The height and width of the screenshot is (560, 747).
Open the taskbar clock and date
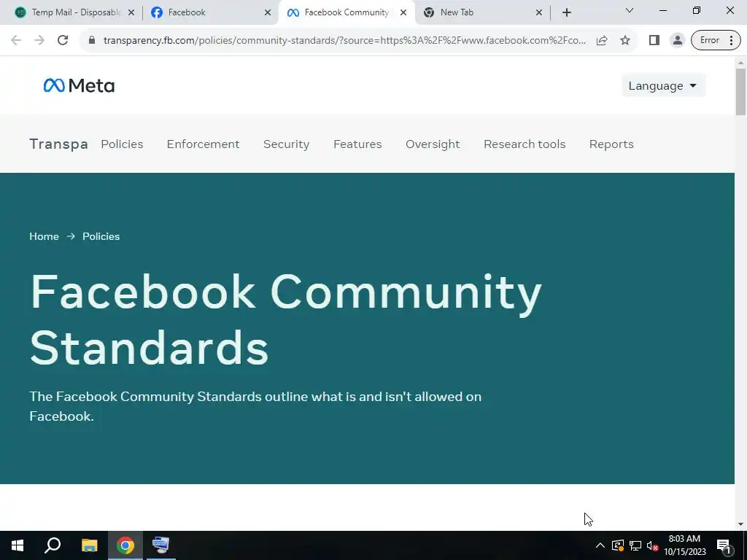coord(684,545)
